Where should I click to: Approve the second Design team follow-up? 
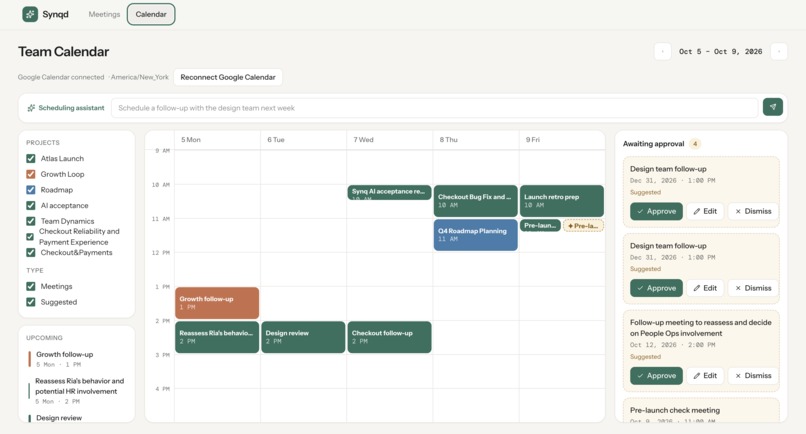pyautogui.click(x=656, y=288)
